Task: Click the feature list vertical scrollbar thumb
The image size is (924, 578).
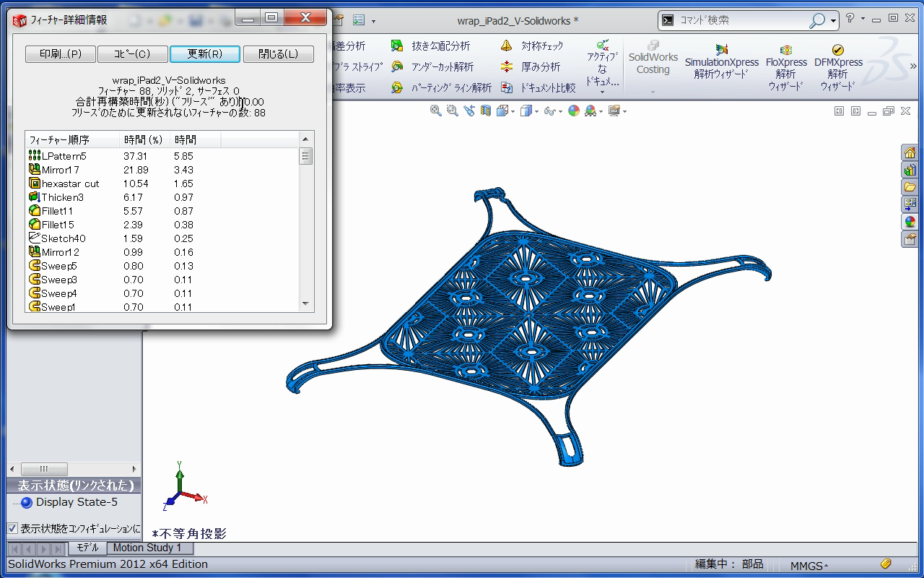Action: tap(306, 157)
